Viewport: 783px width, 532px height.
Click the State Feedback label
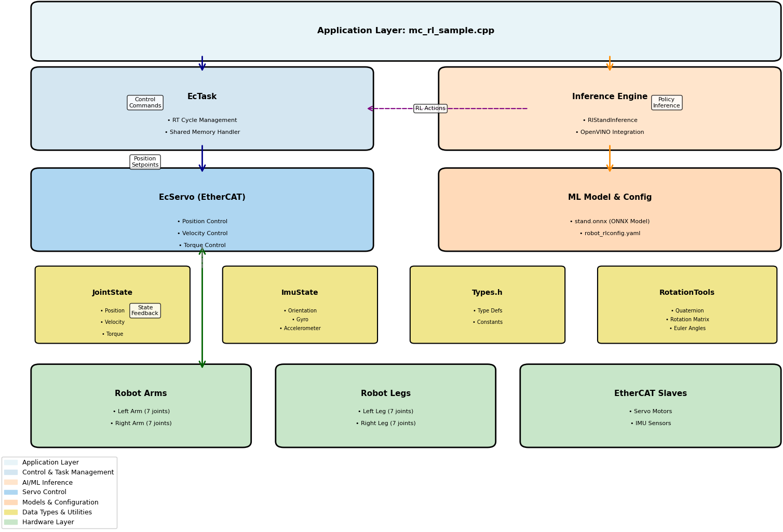pos(145,310)
